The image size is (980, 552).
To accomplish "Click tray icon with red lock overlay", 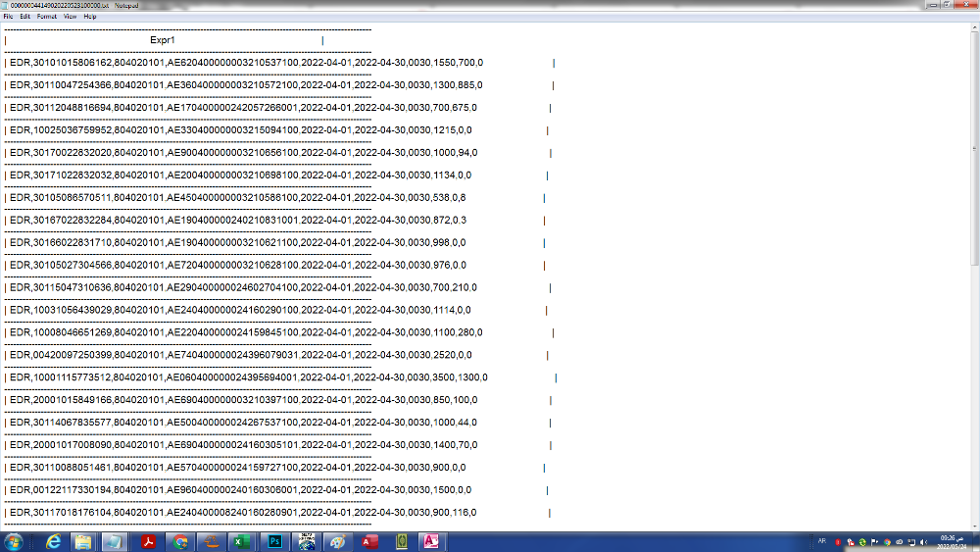I will (x=851, y=542).
